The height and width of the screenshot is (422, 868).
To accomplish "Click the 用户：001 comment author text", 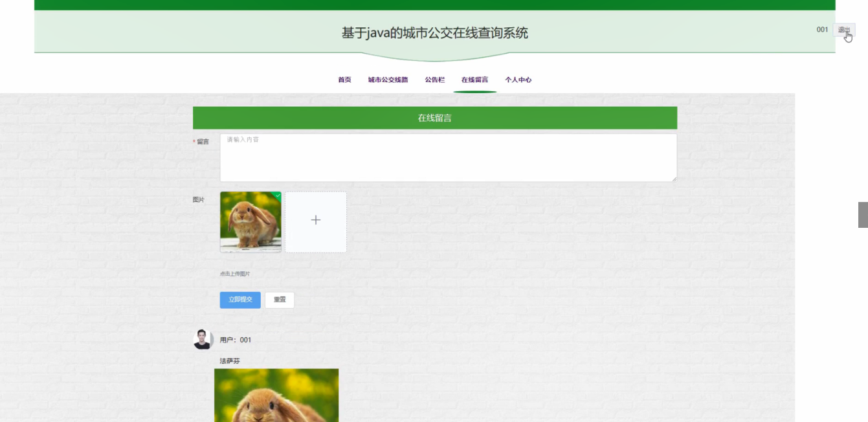I will click(236, 340).
